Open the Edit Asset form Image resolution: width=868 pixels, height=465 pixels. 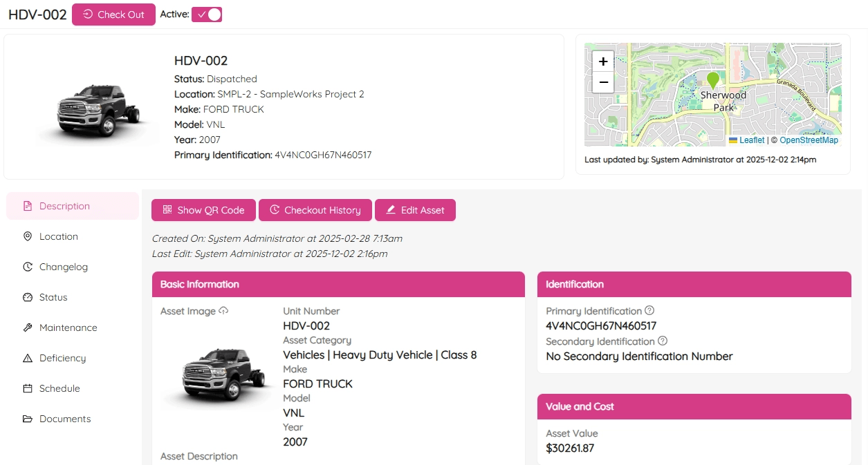tap(415, 210)
